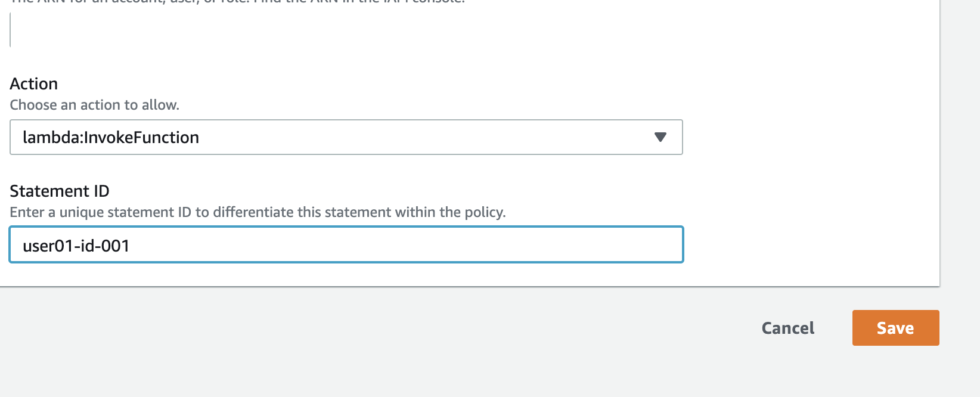Expand the lambda:InvokeFunction combo box

346,137
